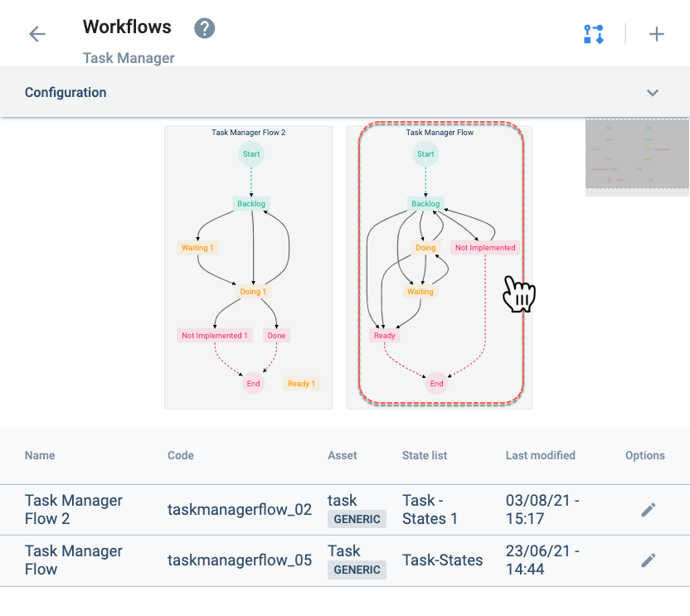Go back with the left arrow icon

tap(37, 34)
